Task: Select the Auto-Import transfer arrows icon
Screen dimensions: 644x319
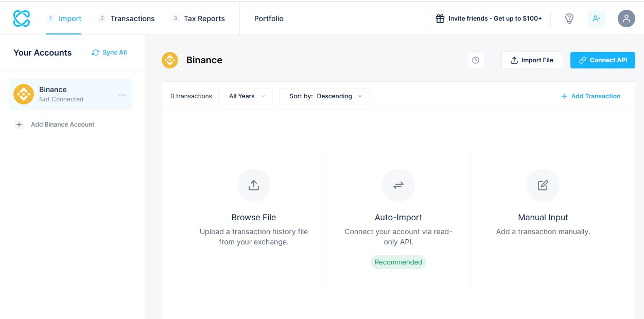Action: tap(398, 185)
